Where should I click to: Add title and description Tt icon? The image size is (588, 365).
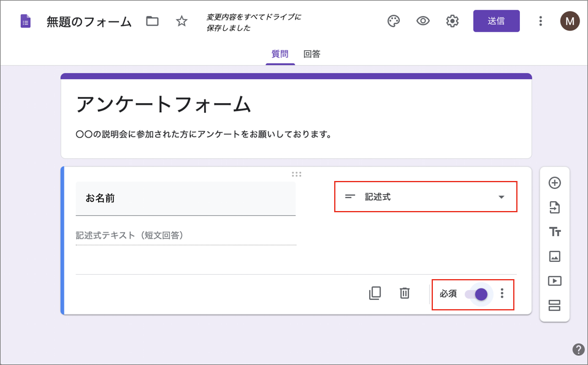click(555, 231)
